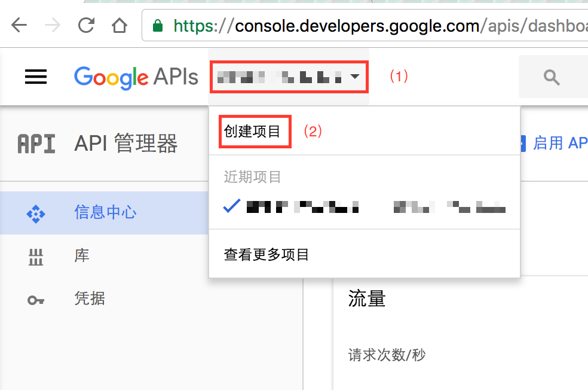Click the search magnifier icon
Image resolution: width=588 pixels, height=390 pixels.
pyautogui.click(x=551, y=77)
